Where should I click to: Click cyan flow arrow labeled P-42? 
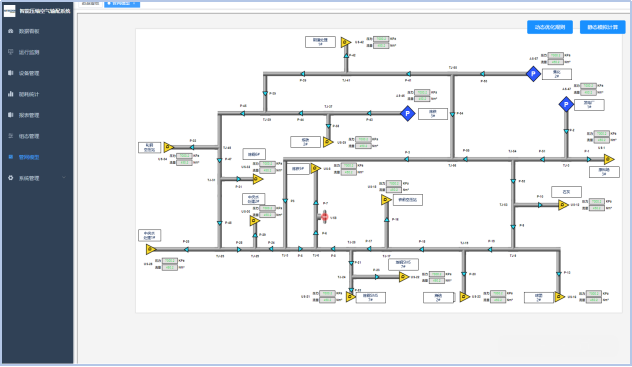point(346,56)
